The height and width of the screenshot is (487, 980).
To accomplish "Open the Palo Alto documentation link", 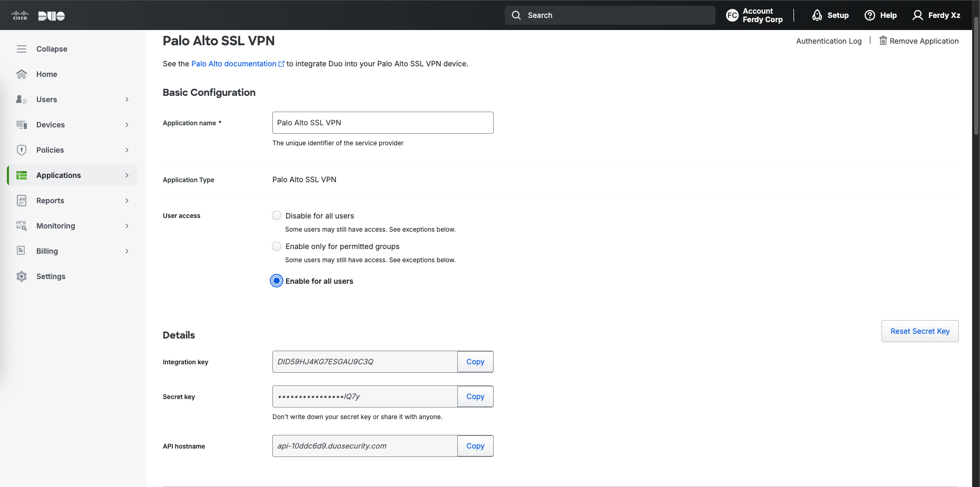I will coord(233,64).
